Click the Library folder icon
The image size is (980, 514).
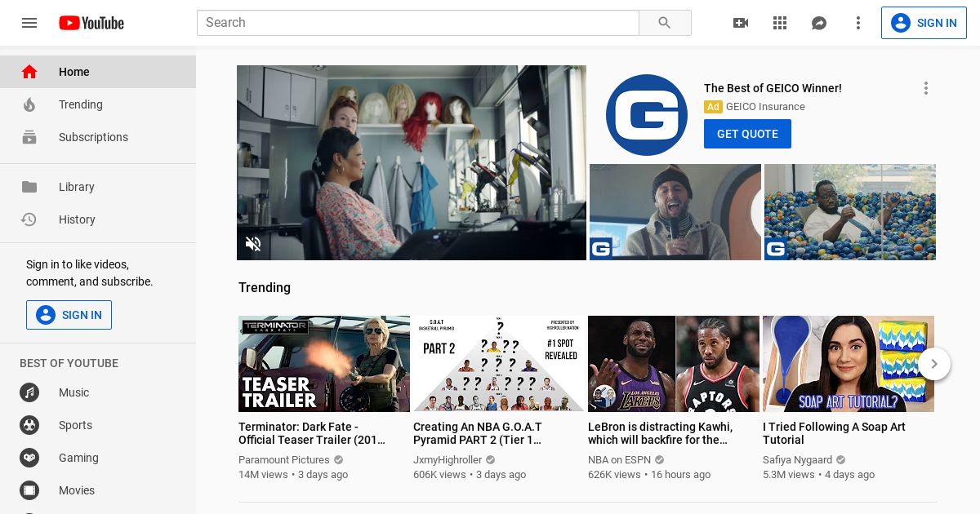tap(29, 187)
